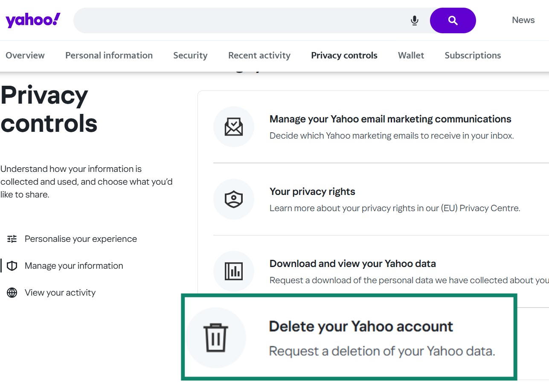
Task: Click Manage your Yahoo email marketing communications
Action: [x=390, y=119]
